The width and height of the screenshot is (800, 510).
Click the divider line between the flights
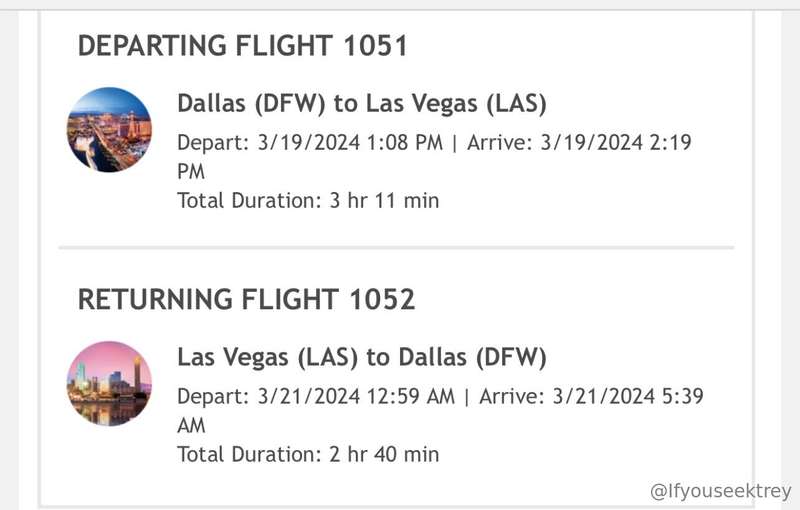[396, 248]
